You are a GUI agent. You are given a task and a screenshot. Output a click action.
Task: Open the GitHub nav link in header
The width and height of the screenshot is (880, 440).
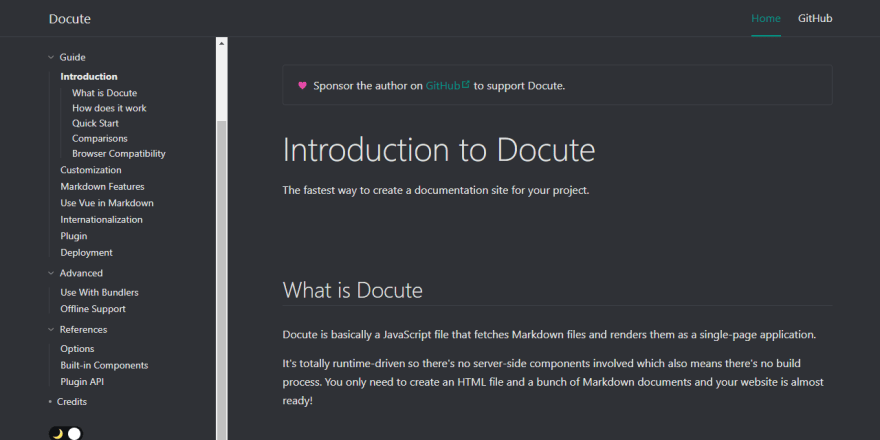(x=815, y=19)
